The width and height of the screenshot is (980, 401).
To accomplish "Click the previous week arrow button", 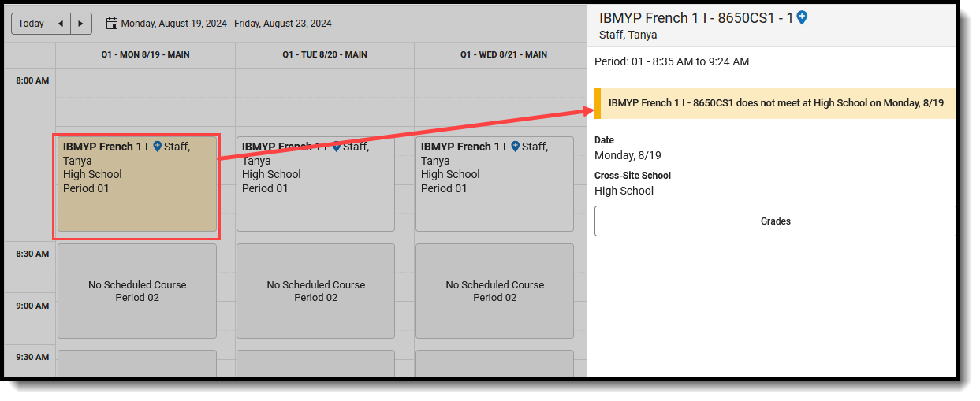I will [61, 24].
